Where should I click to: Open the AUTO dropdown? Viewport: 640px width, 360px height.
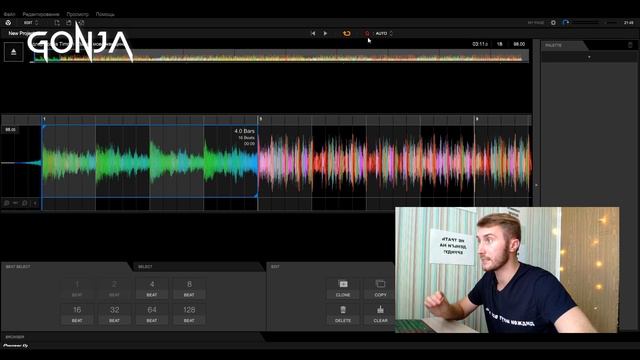coord(384,33)
